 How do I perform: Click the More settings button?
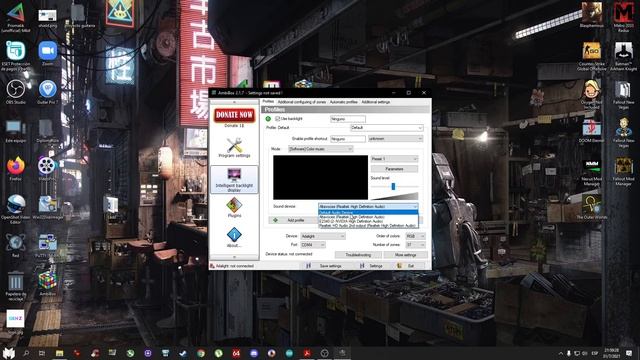(x=405, y=255)
